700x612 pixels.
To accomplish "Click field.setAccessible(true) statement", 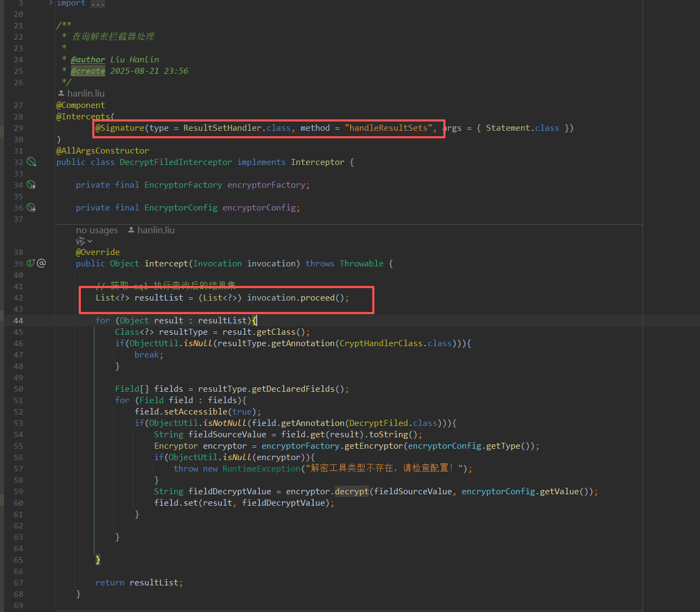I will [198, 412].
